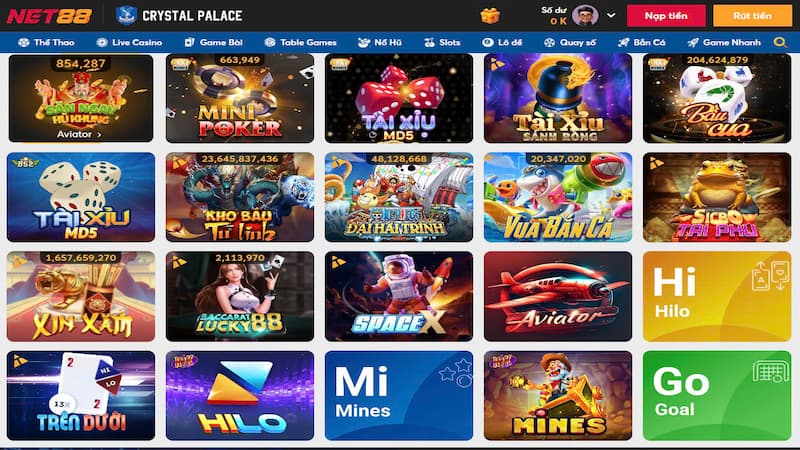Click the Nạp tiền button
This screenshot has height=450, width=800.
pyautogui.click(x=666, y=16)
